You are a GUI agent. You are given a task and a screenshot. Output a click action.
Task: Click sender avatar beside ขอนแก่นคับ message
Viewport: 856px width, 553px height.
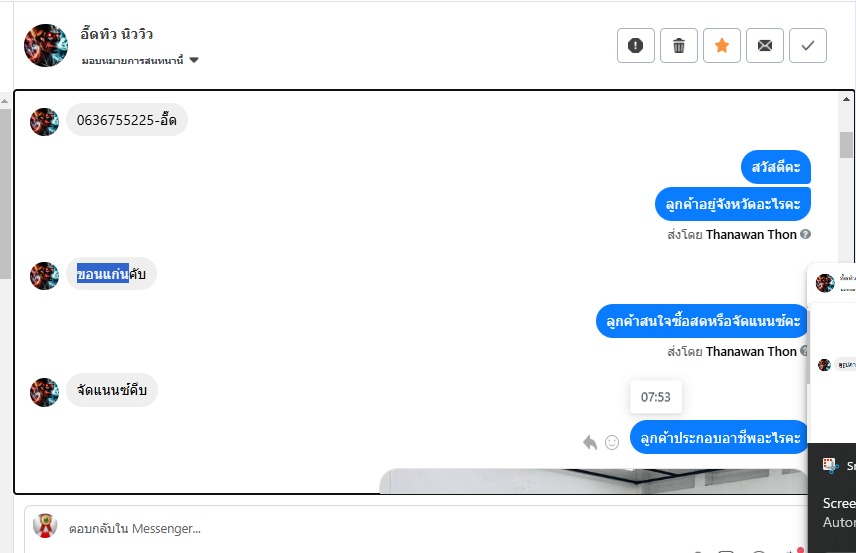pyautogui.click(x=44, y=276)
